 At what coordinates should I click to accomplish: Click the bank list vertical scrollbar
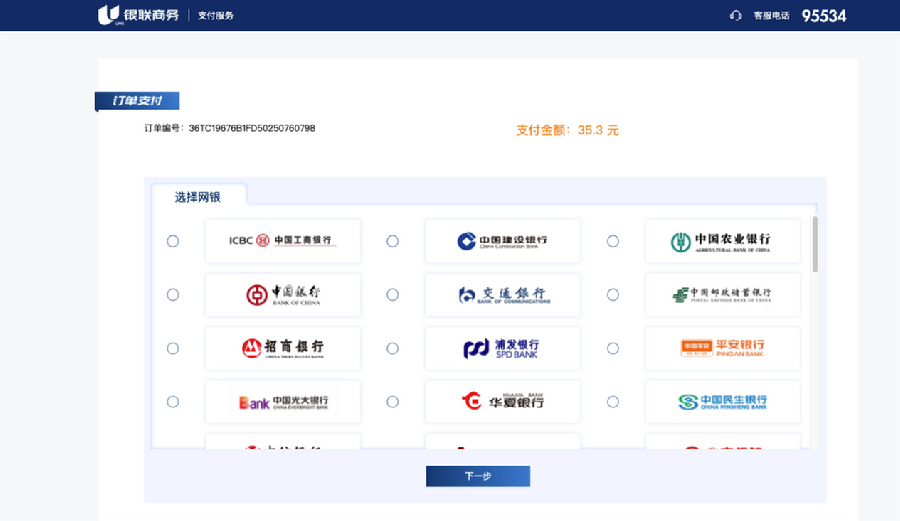click(x=815, y=244)
